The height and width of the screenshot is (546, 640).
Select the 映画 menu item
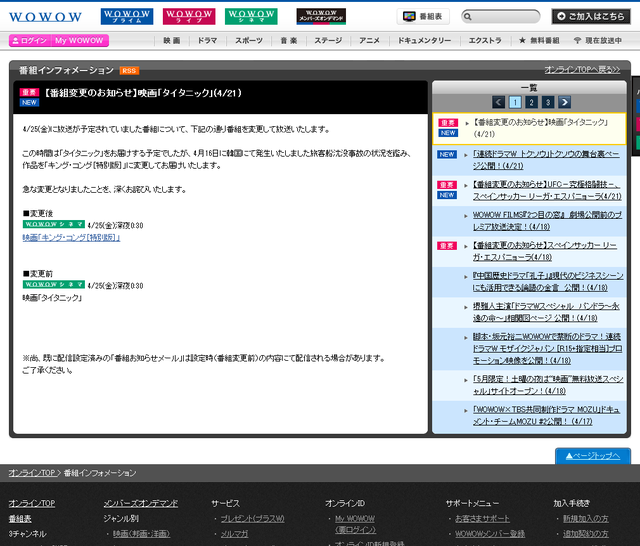pyautogui.click(x=172, y=40)
